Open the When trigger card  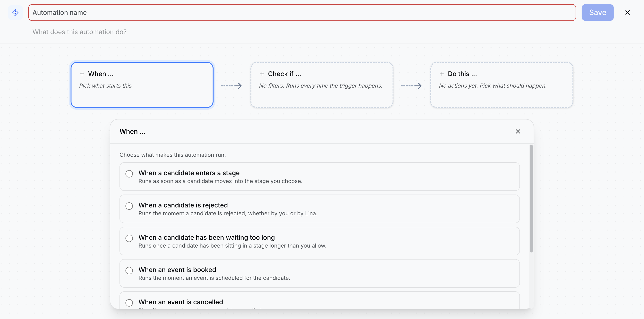click(142, 85)
